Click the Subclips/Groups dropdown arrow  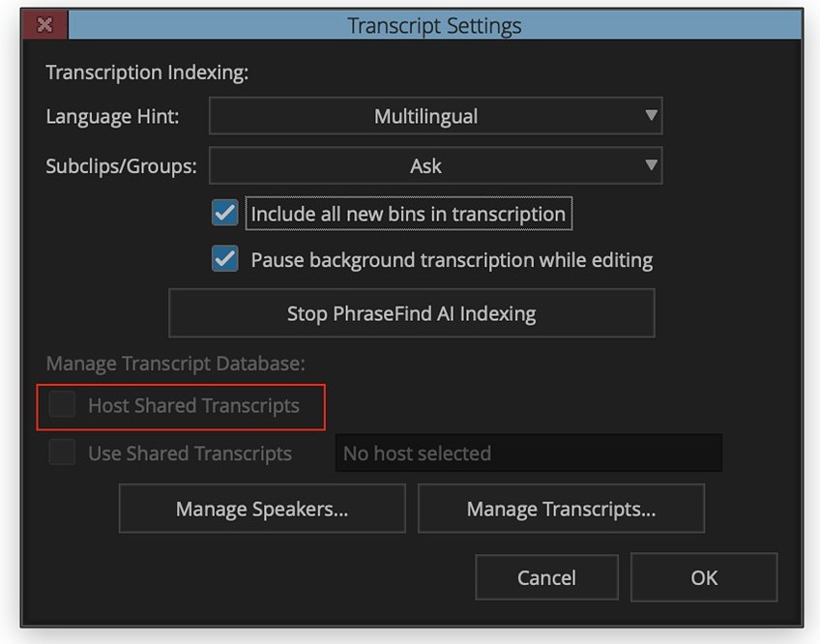(x=652, y=165)
